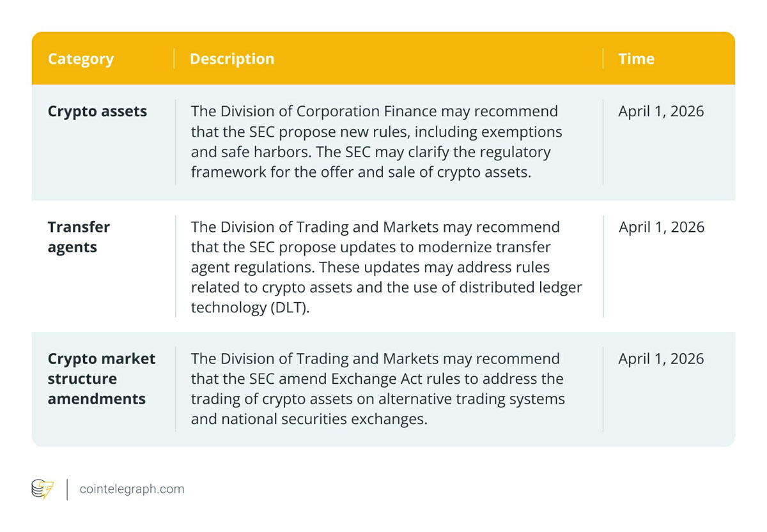Click April 1, 2026 in Transfer agents row
The image size is (767, 532).
click(661, 227)
